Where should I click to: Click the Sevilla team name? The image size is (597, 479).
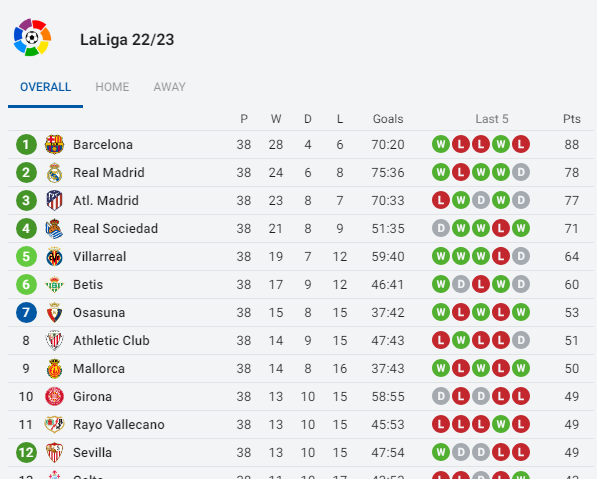pos(92,452)
